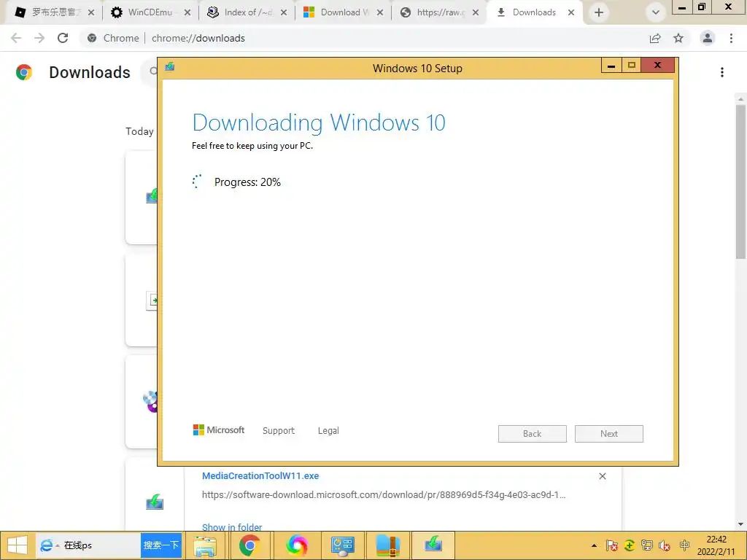Go forward in Chrome history
This screenshot has width=747, height=560.
point(39,38)
